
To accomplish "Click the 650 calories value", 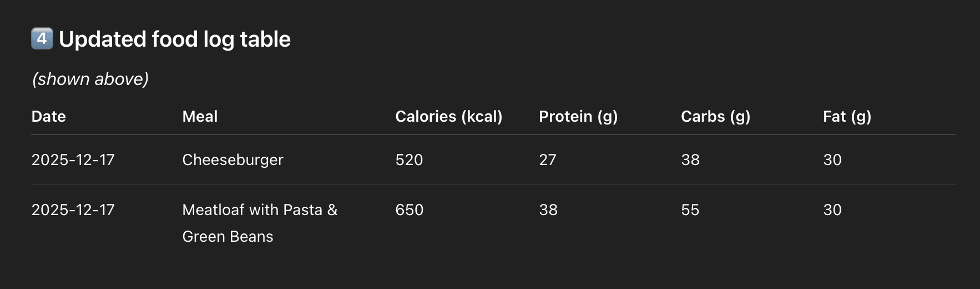I will (409, 210).
